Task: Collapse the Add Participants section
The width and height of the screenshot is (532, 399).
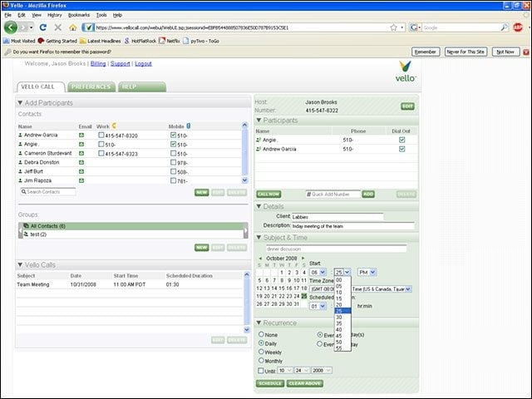Action: click(x=20, y=102)
